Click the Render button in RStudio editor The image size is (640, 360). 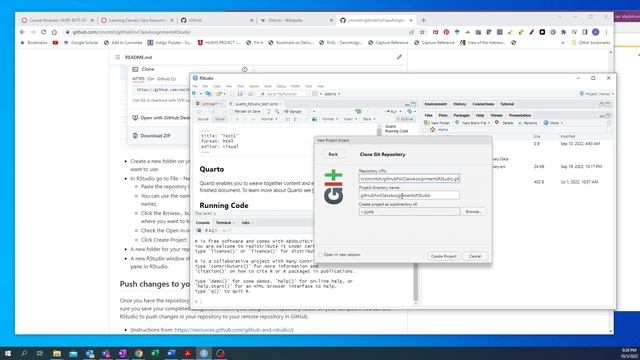(x=293, y=111)
